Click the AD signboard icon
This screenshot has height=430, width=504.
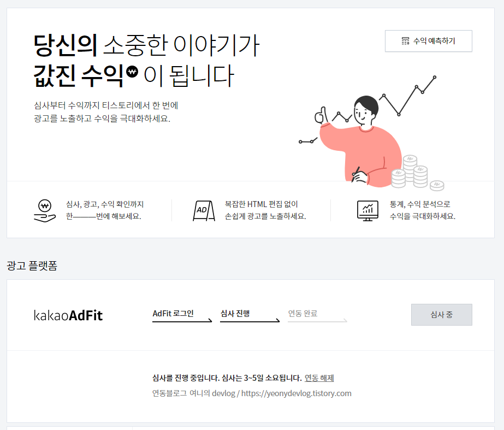(204, 211)
